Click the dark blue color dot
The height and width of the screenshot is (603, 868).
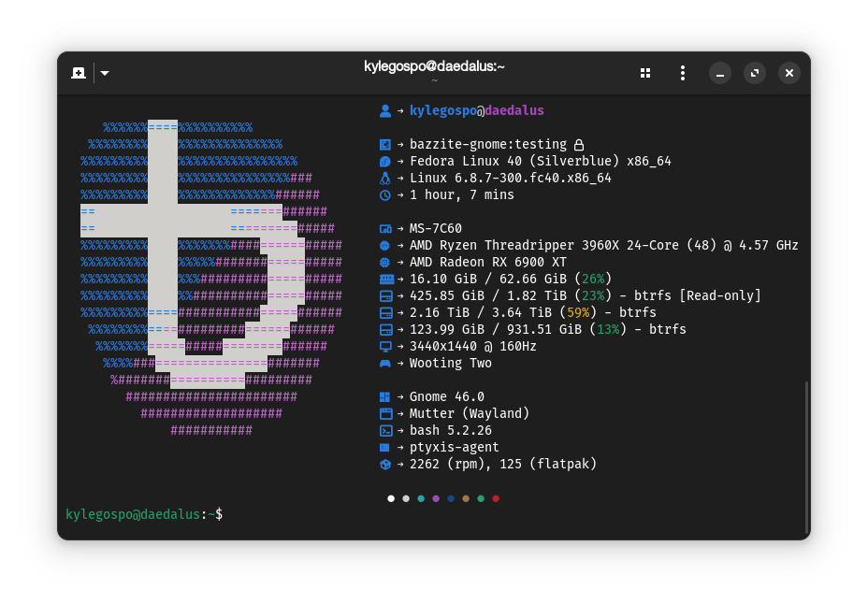451,498
